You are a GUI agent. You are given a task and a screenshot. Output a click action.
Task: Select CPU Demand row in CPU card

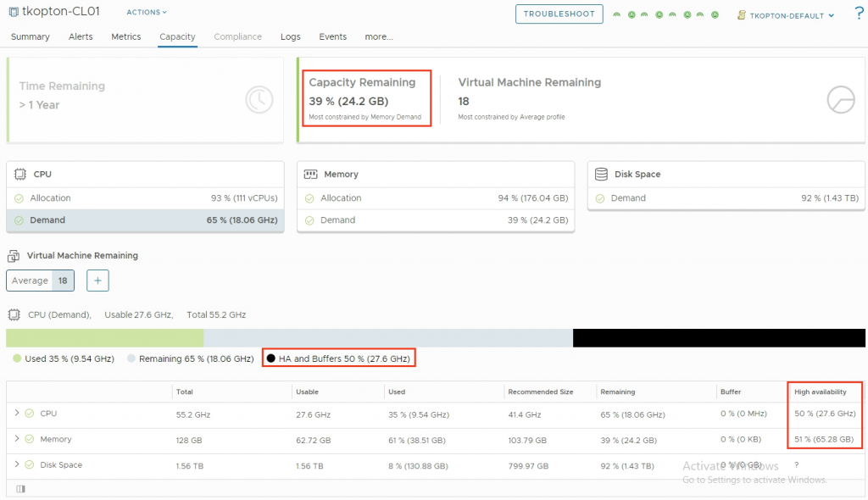click(144, 220)
